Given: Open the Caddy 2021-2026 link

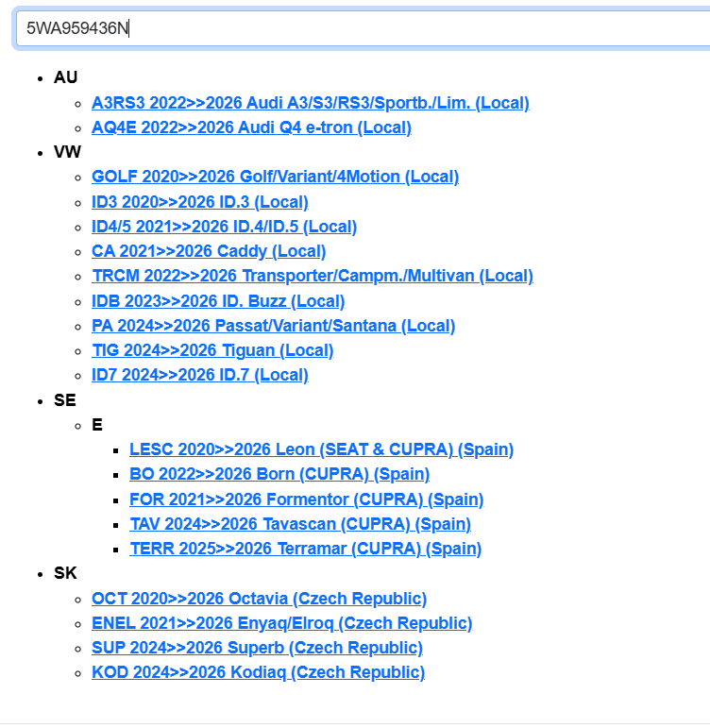Looking at the screenshot, I should tap(209, 251).
